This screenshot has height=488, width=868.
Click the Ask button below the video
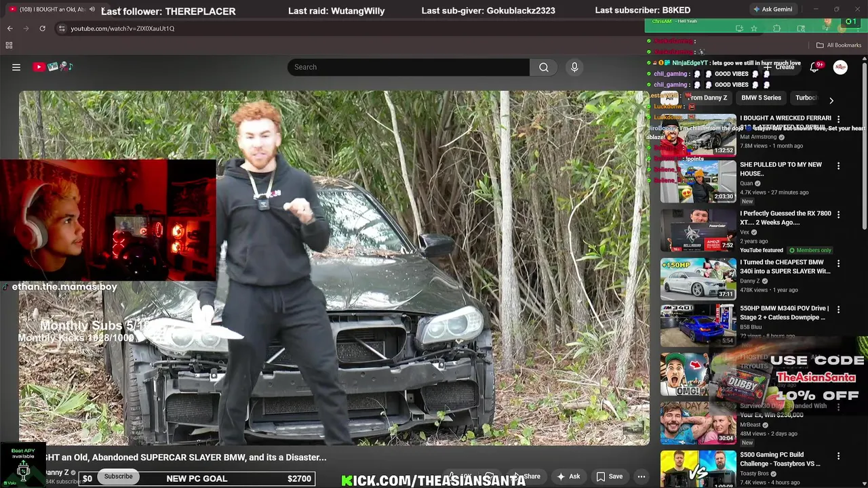568,476
